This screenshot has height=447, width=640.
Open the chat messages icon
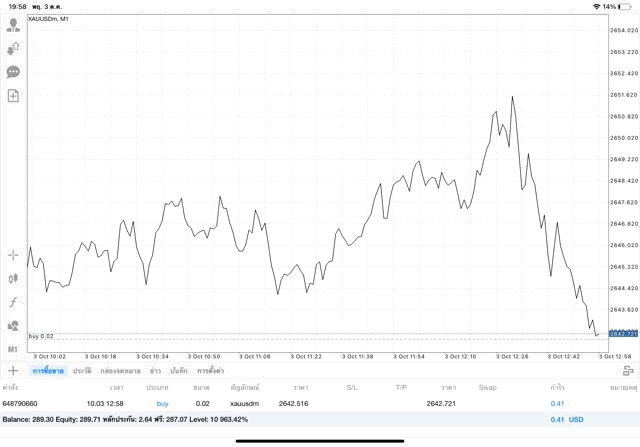pyautogui.click(x=13, y=72)
